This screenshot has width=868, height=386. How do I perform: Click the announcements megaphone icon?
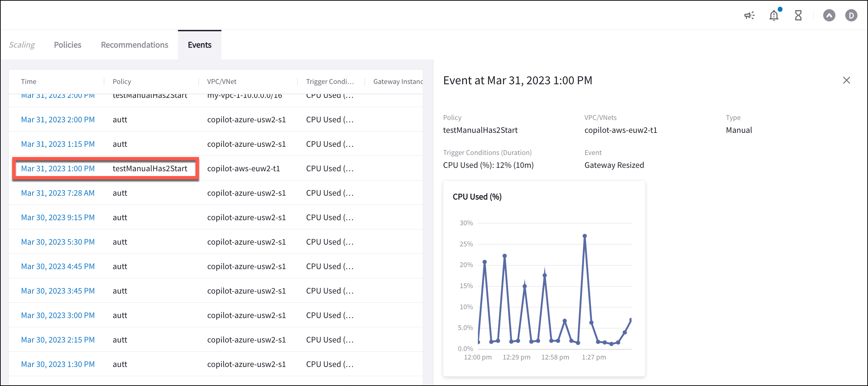[749, 15]
